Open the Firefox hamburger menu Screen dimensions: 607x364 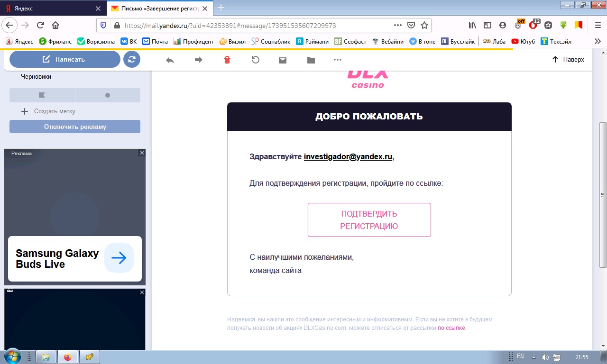(x=598, y=25)
